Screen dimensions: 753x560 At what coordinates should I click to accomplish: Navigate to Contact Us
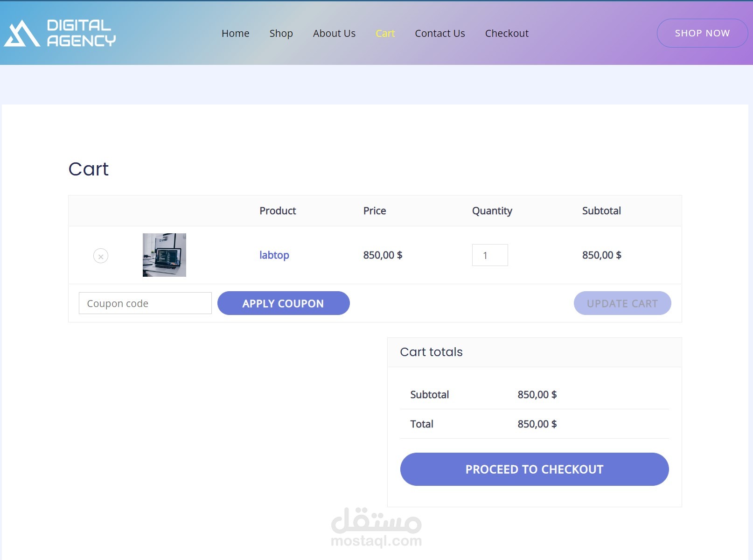point(439,33)
